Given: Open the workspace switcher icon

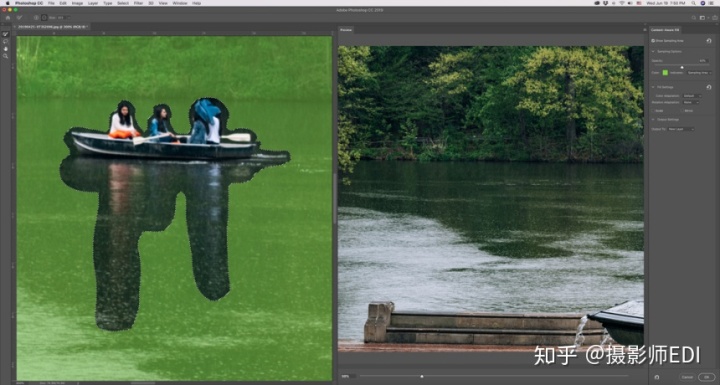Looking at the screenshot, I should pos(703,17).
